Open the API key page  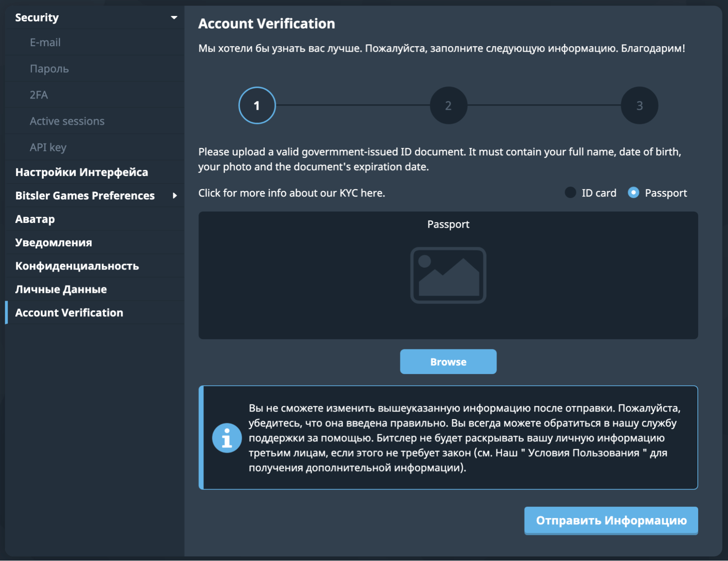click(48, 147)
